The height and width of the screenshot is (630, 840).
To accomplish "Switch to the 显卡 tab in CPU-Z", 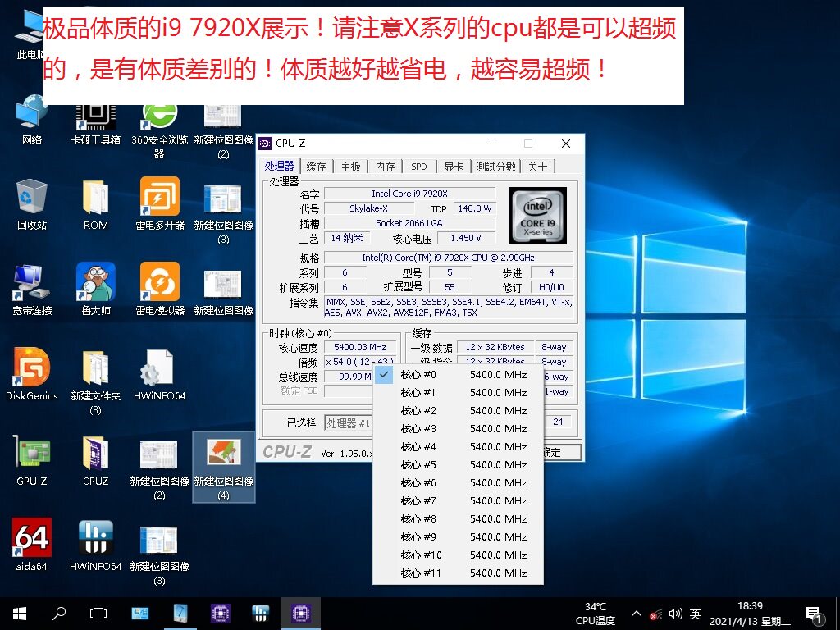I will tap(453, 167).
